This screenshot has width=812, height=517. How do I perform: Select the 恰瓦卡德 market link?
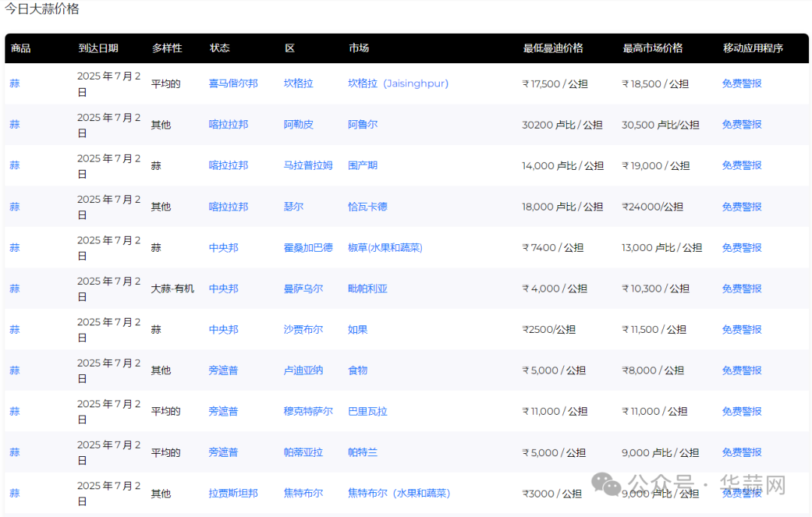[x=368, y=207]
